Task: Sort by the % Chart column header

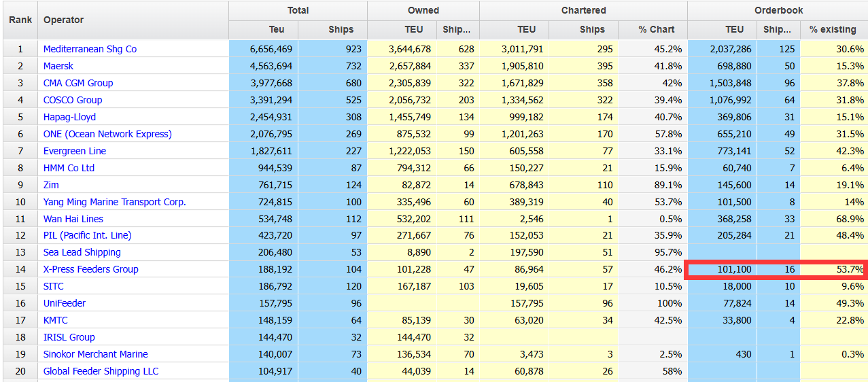Action: pyautogui.click(x=653, y=29)
